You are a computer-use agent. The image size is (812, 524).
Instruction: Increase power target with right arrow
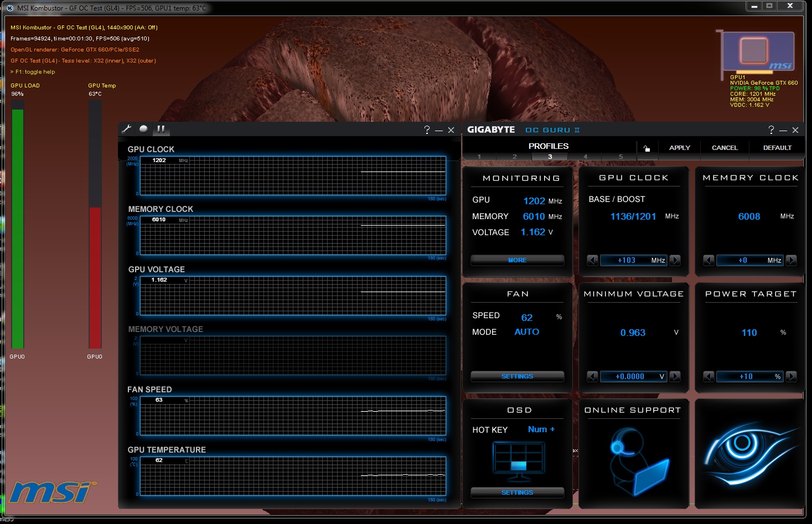[792, 376]
